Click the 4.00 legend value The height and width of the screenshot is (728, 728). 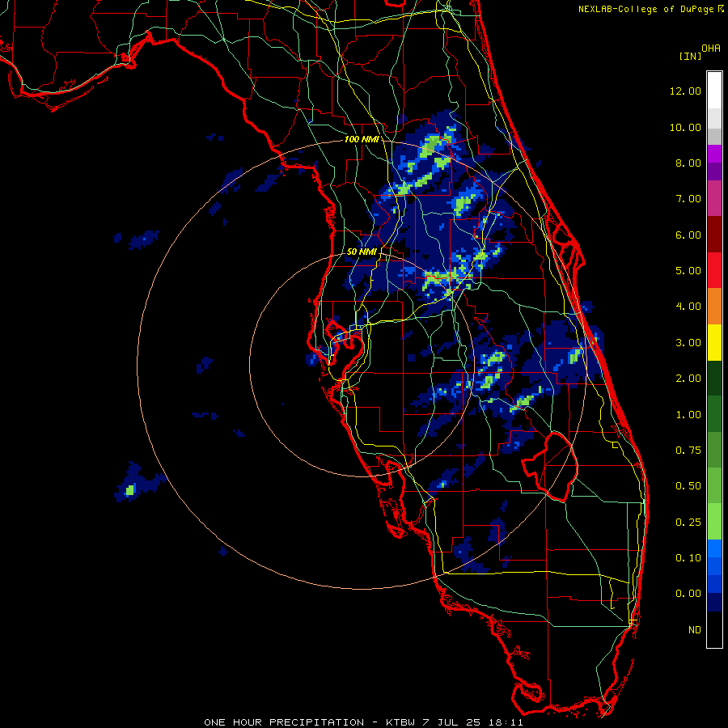688,307
